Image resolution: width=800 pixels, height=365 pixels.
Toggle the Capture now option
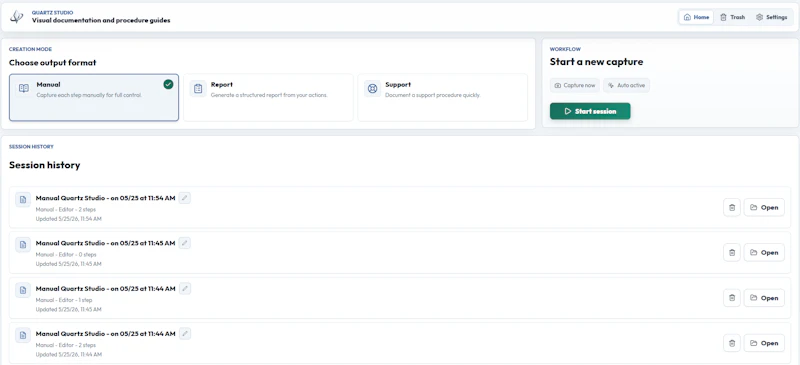pos(574,85)
